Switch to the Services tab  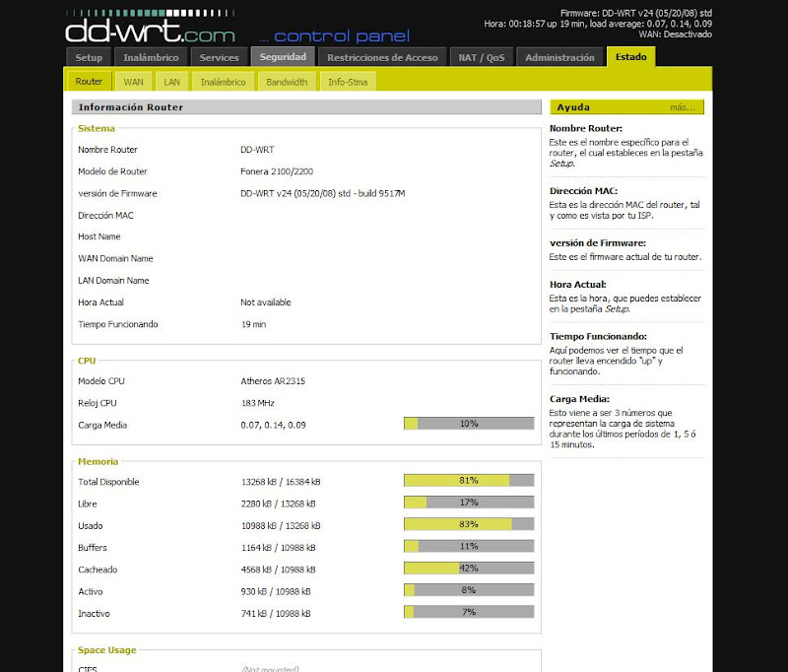(219, 57)
